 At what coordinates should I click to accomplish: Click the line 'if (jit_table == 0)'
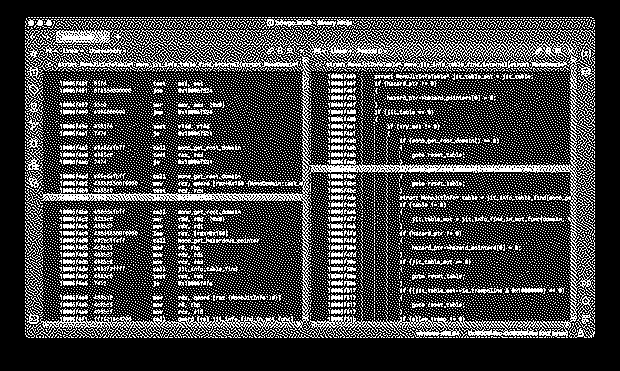404,112
